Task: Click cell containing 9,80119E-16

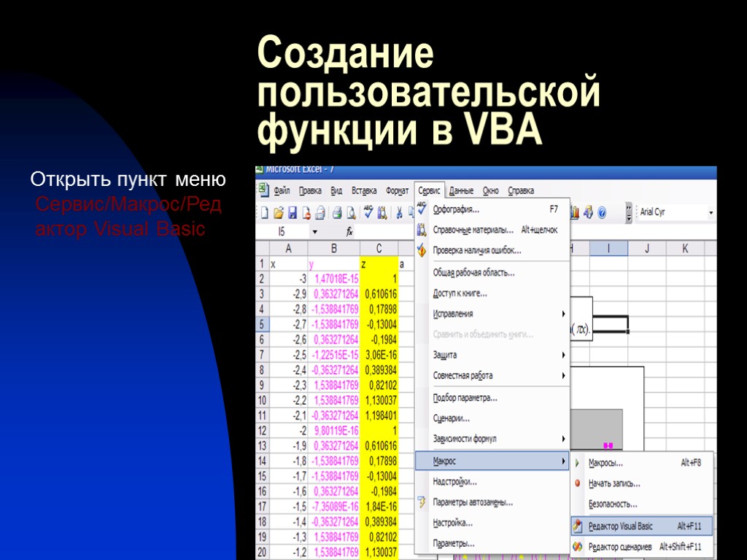Action: [334, 430]
